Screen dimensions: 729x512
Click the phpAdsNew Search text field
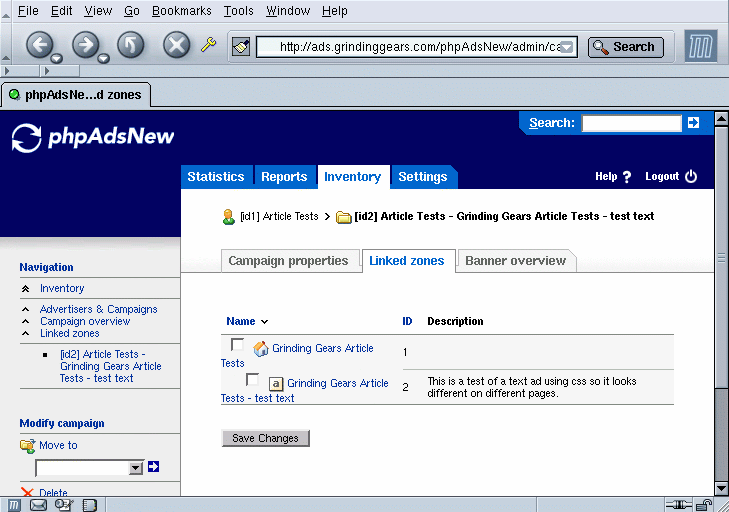[631, 123]
